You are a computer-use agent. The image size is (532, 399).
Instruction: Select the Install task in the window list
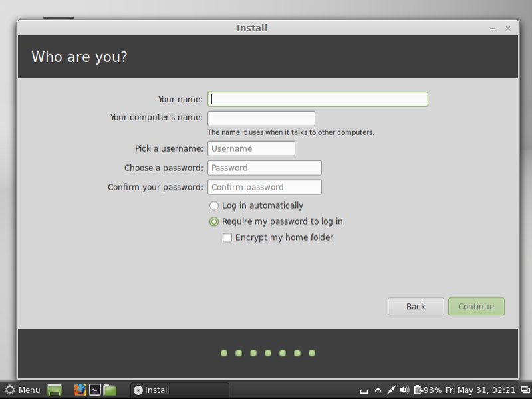pyautogui.click(x=180, y=390)
